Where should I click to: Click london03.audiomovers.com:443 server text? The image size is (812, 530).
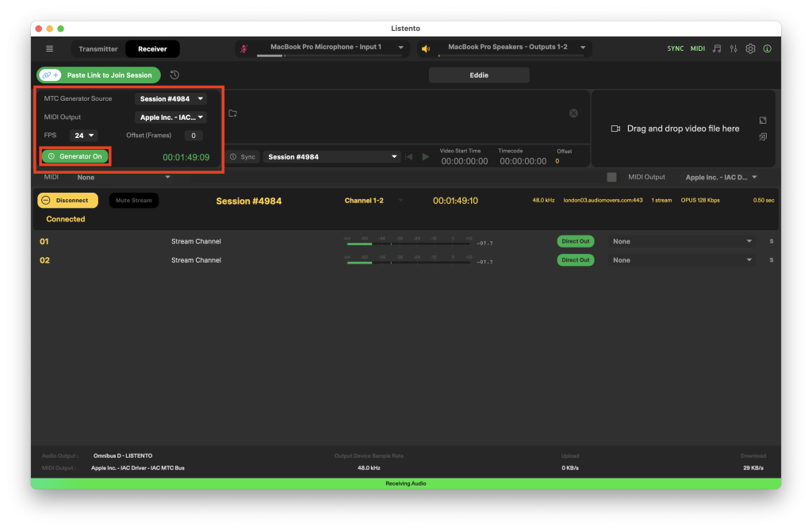pyautogui.click(x=603, y=201)
